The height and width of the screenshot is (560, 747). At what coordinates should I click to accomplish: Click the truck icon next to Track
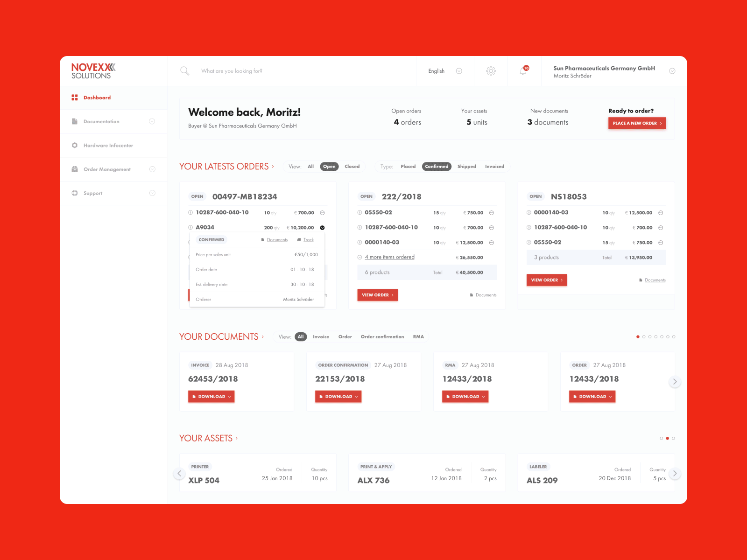point(299,240)
